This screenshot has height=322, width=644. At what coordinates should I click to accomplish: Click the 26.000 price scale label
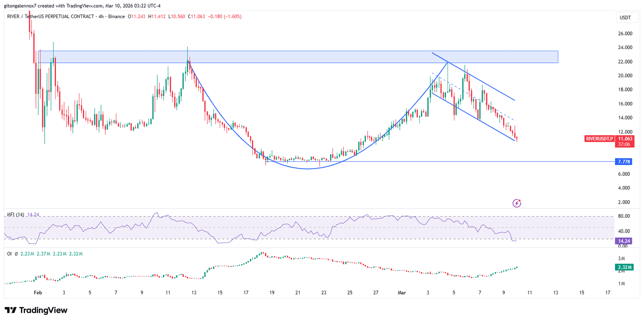coord(625,33)
